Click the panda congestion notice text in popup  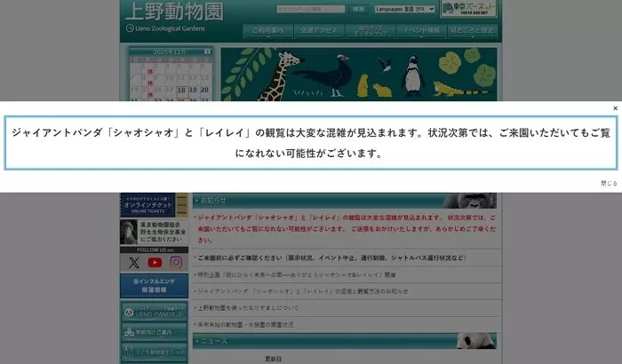coord(311,143)
